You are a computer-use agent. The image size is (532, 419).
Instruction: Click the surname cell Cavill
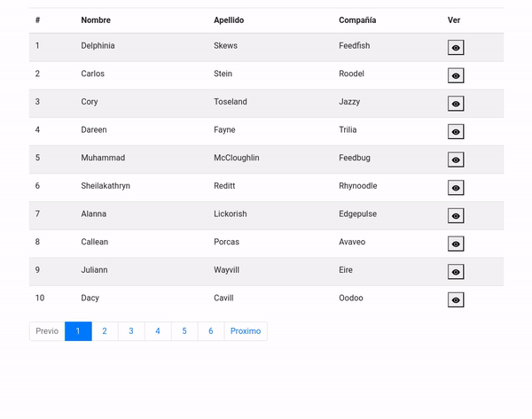pyautogui.click(x=223, y=298)
